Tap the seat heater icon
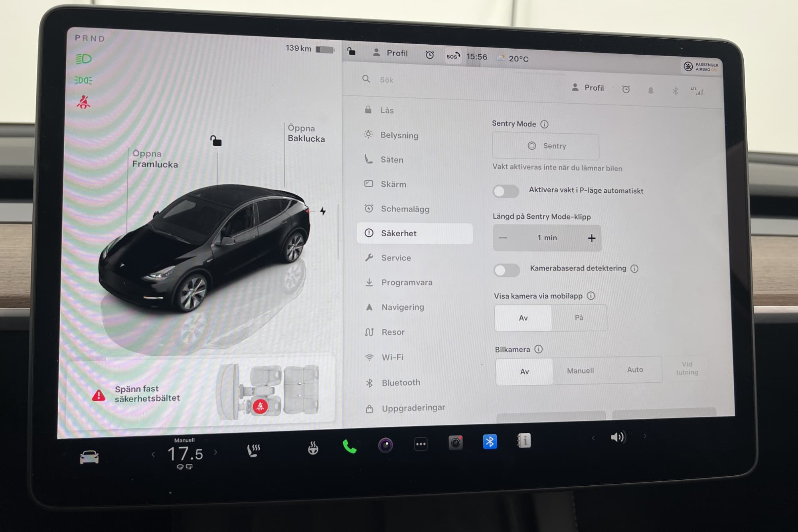The width and height of the screenshot is (798, 532). coord(253,450)
